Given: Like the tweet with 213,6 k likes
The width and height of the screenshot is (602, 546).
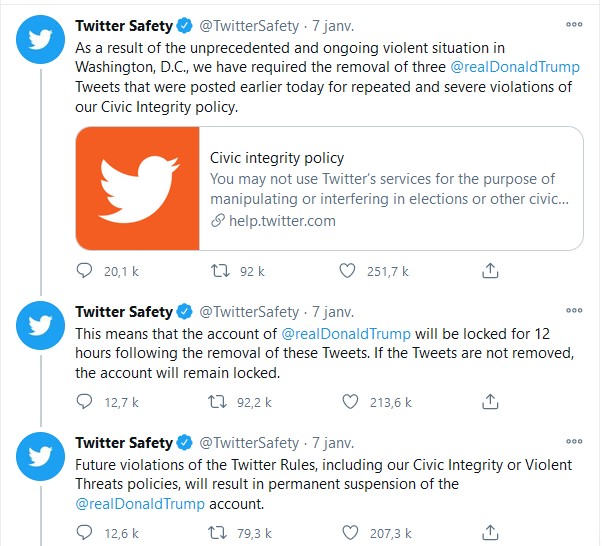Looking at the screenshot, I should pos(348,402).
